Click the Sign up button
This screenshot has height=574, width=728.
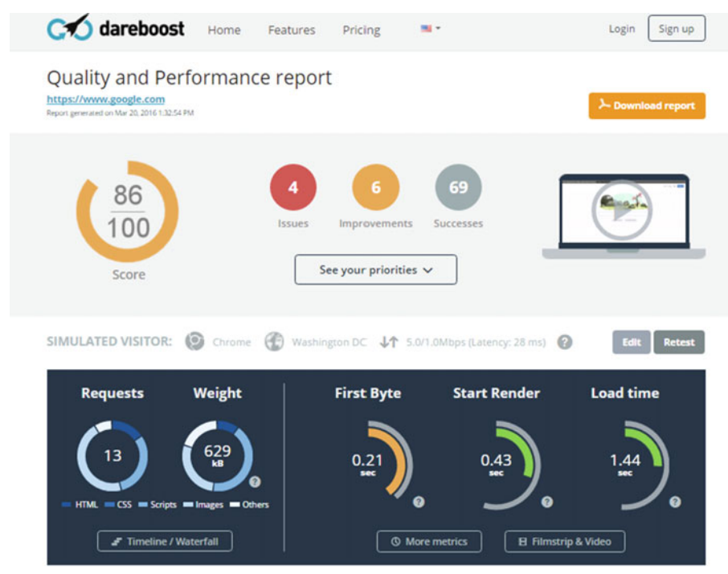pyautogui.click(x=677, y=28)
